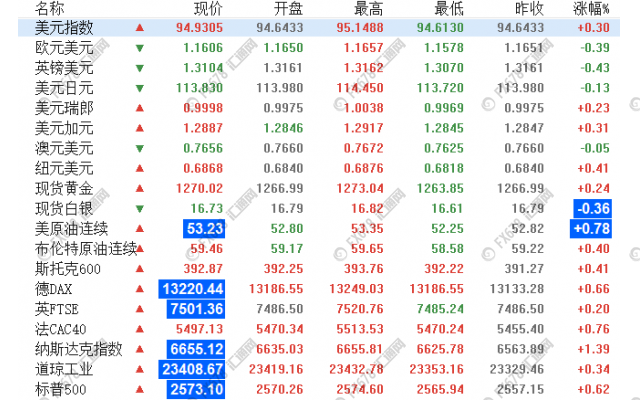
Task: Click the highlighted price 6655.12
Action: tap(196, 349)
